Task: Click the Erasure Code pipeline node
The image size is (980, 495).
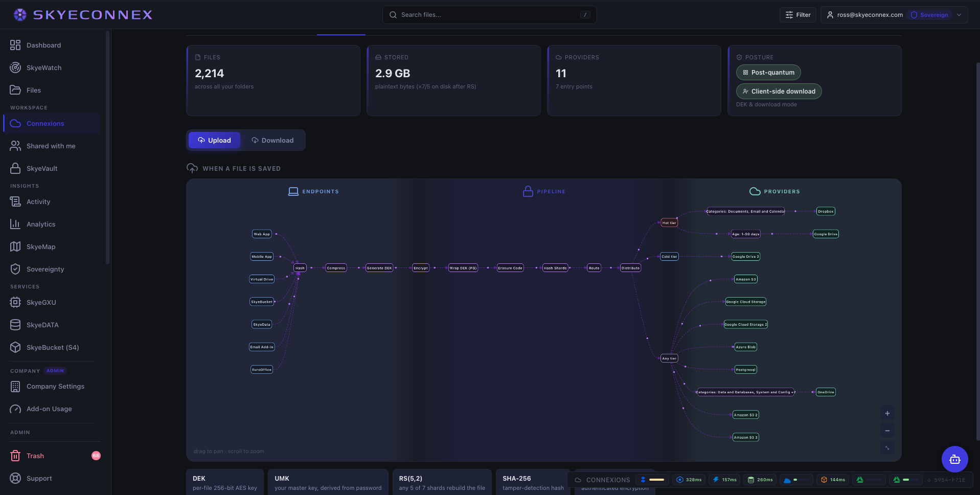Action: [510, 268]
